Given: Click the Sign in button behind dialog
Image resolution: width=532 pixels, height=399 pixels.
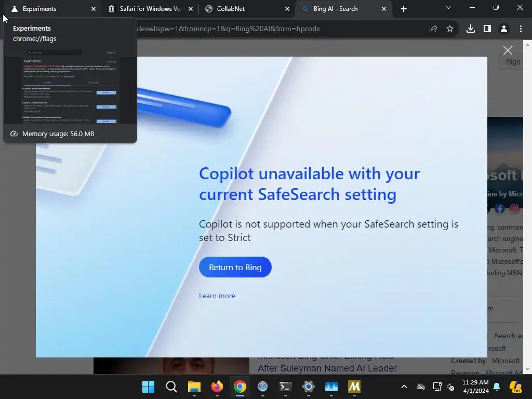Looking at the screenshot, I should (x=511, y=62).
